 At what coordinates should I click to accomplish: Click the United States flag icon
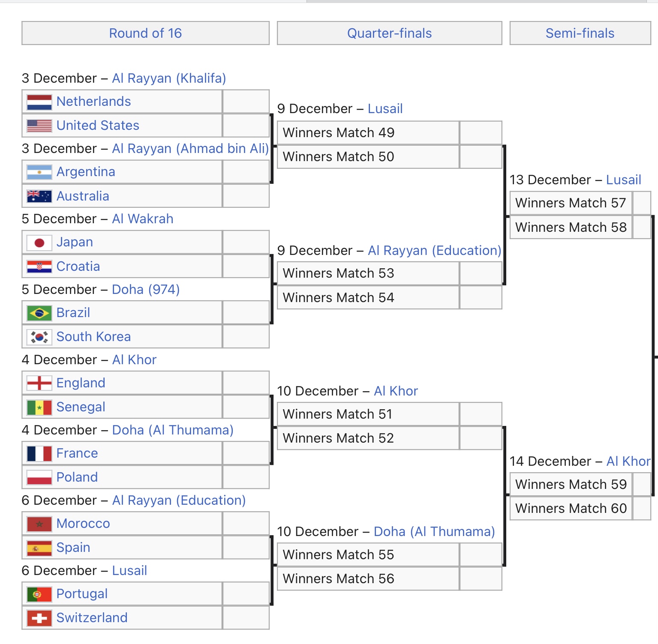(x=39, y=126)
